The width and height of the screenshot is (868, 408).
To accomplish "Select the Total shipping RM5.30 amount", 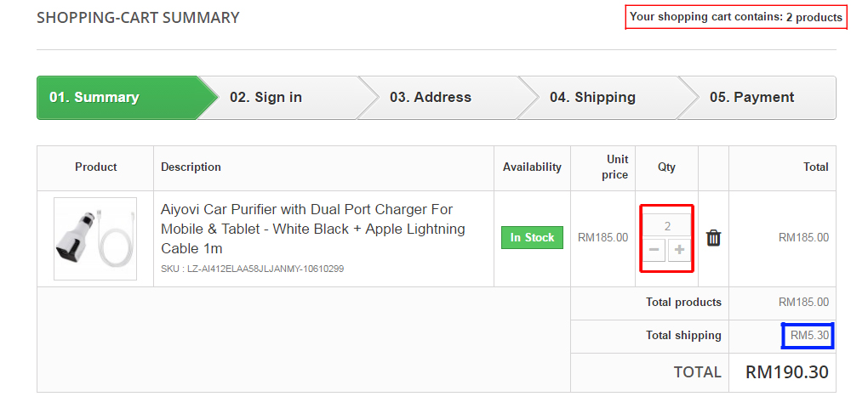I will coord(808,336).
